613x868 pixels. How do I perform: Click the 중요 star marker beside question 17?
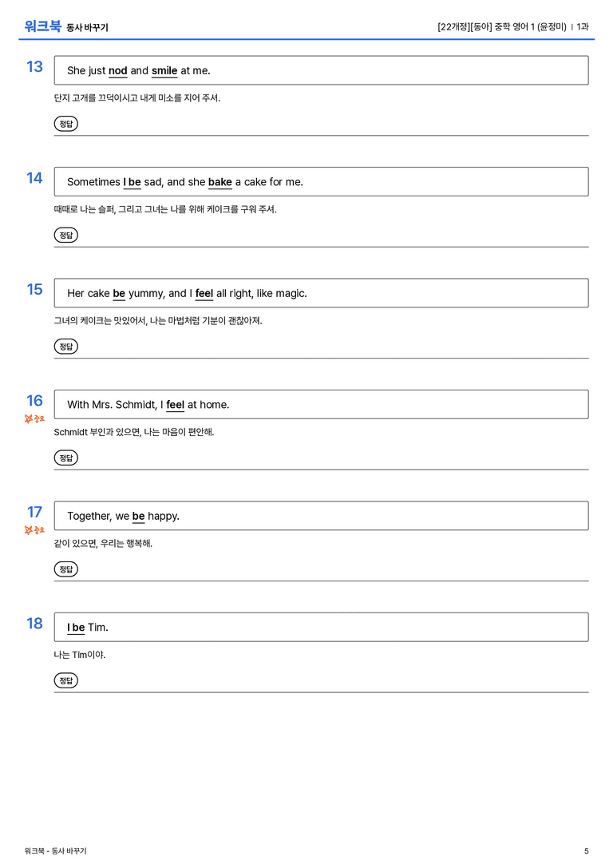coord(34,530)
